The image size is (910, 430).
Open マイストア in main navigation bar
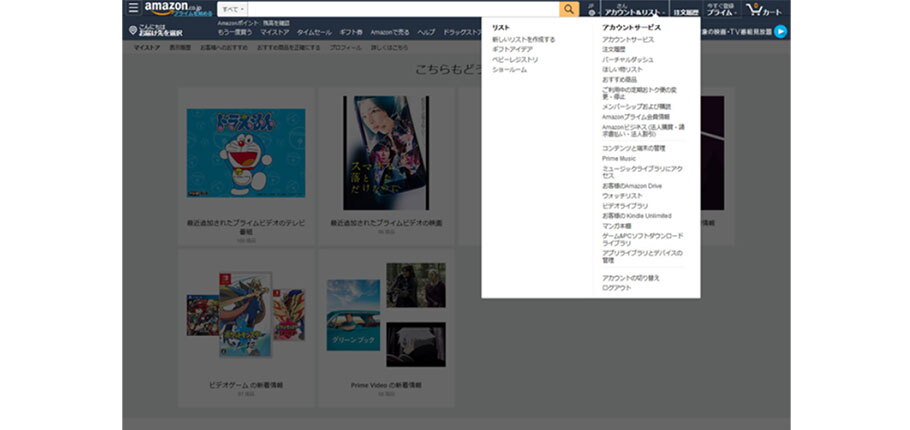point(275,32)
